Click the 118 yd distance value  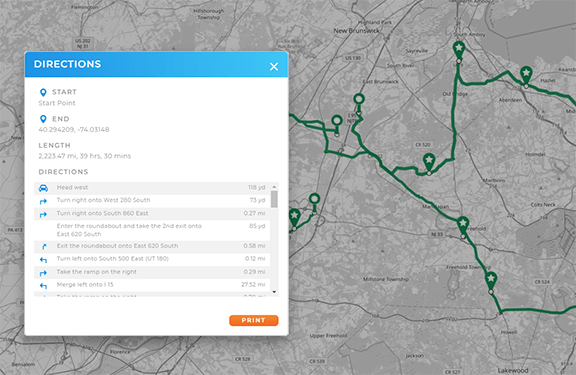click(x=256, y=188)
